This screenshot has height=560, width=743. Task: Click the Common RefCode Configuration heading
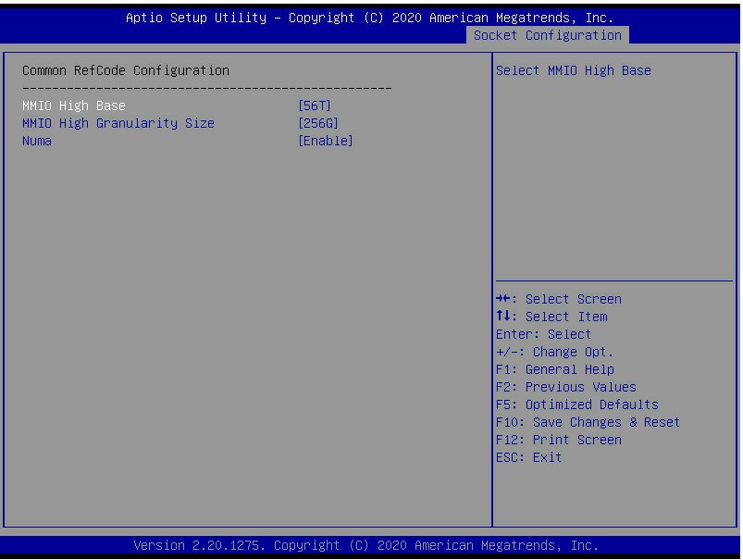tap(126, 70)
